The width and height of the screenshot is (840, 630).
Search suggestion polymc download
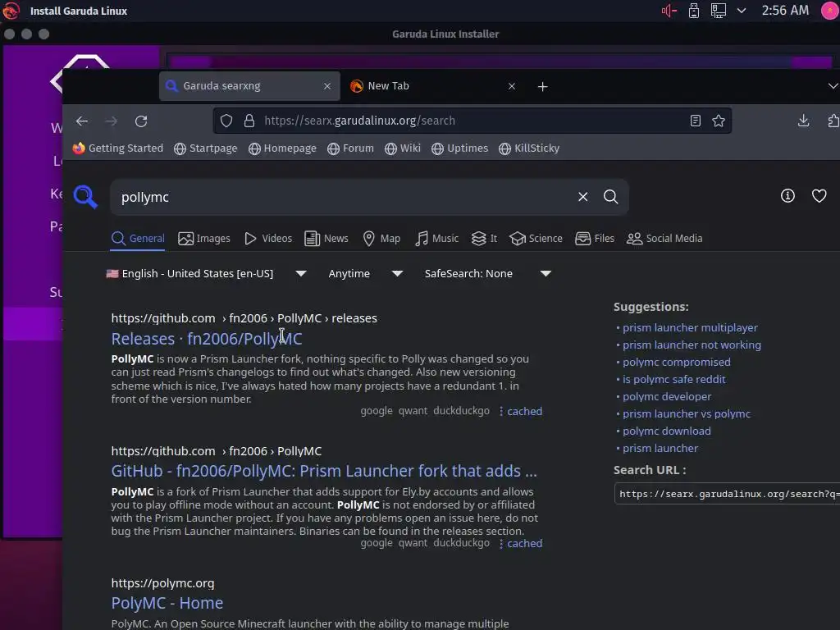click(x=666, y=431)
